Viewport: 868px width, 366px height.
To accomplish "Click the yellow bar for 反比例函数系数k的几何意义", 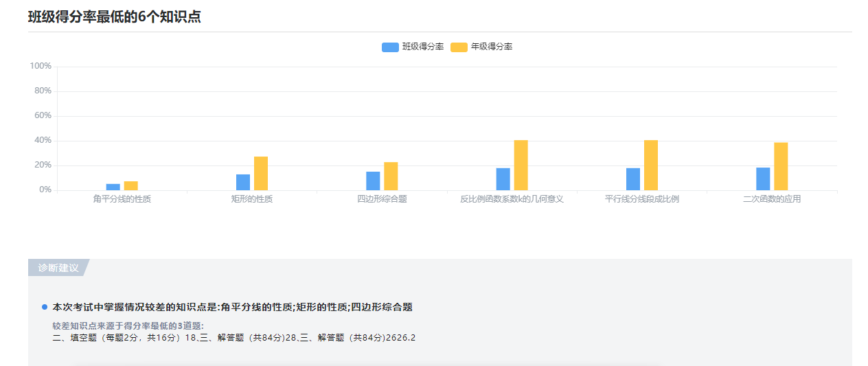I will (x=521, y=165).
